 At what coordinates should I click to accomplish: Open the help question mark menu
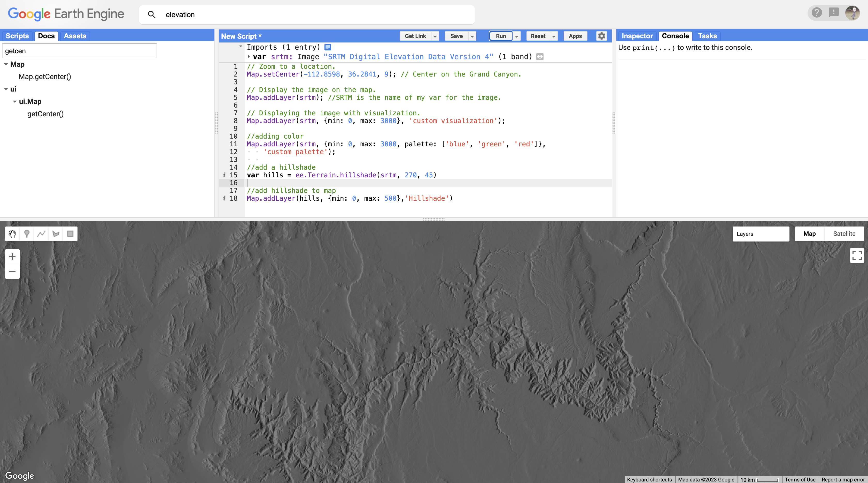pyautogui.click(x=817, y=13)
